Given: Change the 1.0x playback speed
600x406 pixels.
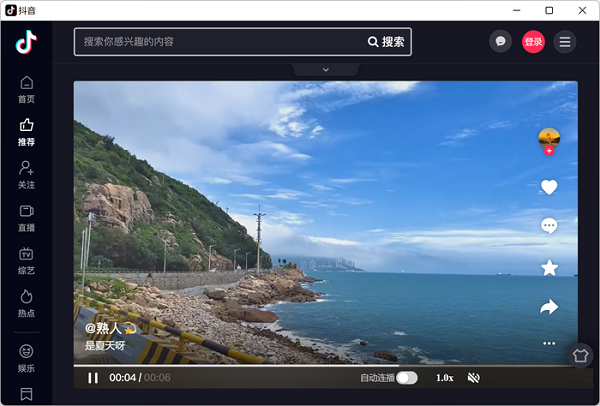Looking at the screenshot, I should pyautogui.click(x=445, y=378).
